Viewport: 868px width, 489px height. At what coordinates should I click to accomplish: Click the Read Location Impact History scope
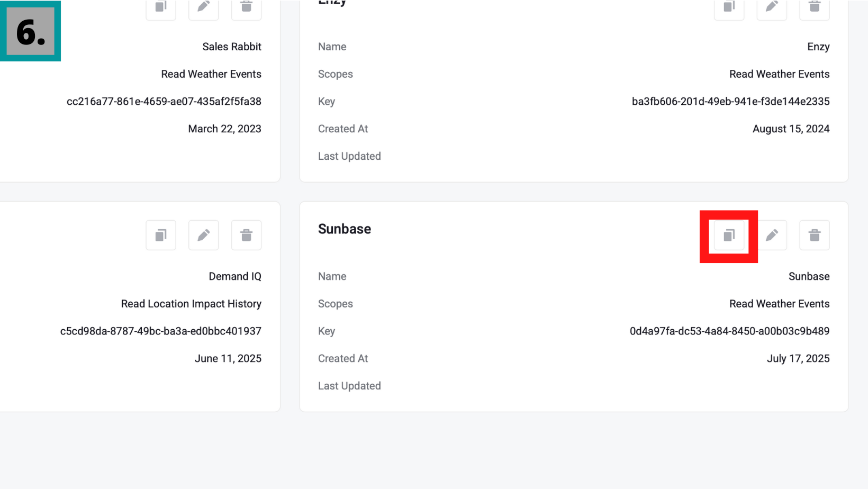click(191, 304)
